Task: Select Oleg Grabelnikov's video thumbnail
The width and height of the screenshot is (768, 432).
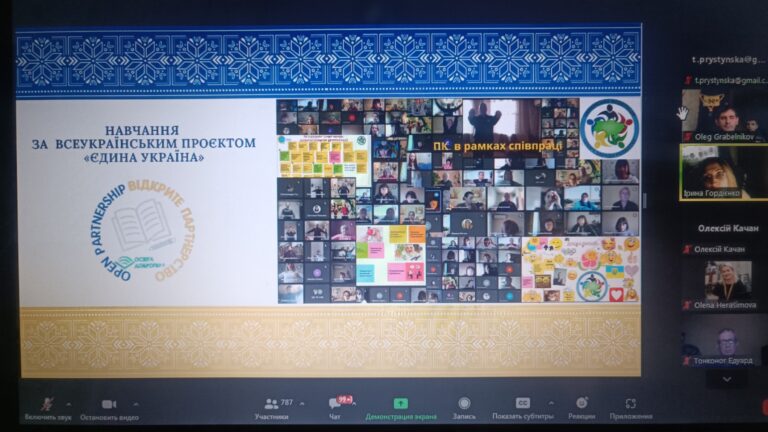Action: tap(725, 116)
